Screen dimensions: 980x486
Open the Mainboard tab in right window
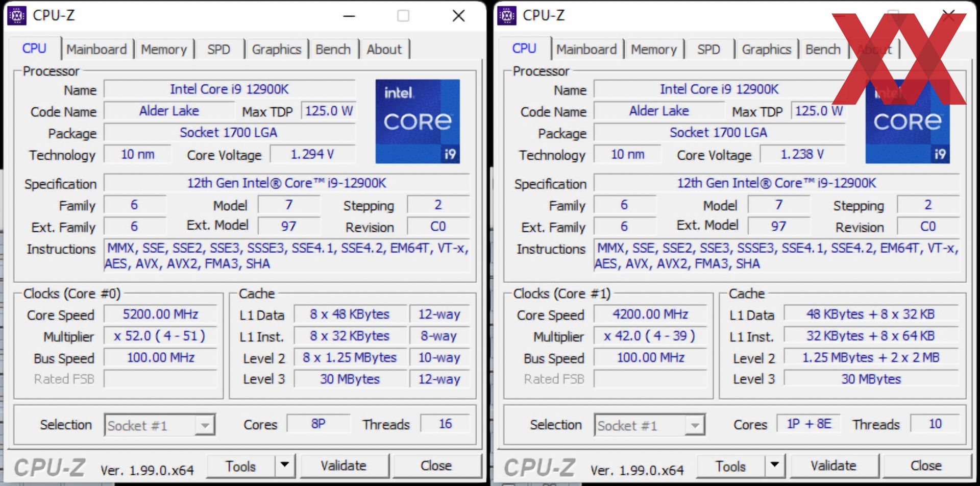click(586, 50)
